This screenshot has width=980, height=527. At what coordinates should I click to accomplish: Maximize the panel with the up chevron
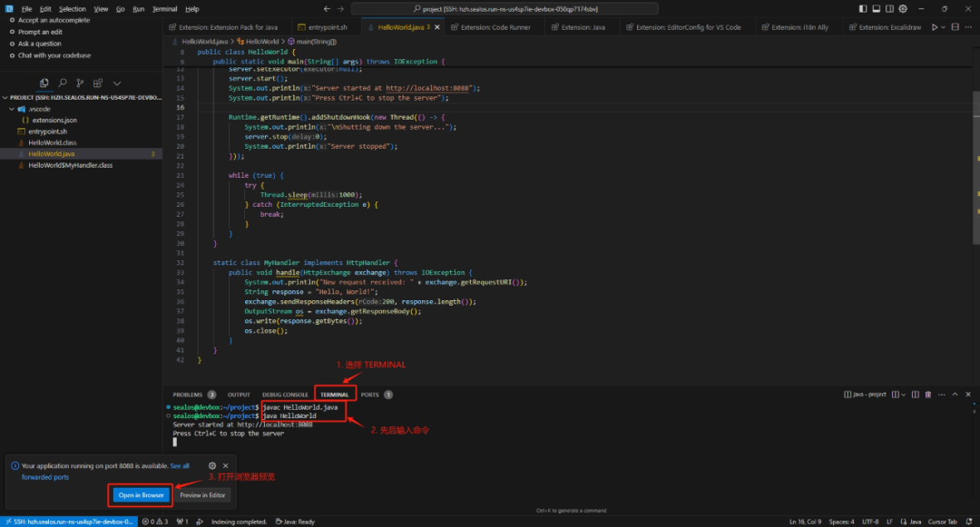(x=954, y=395)
